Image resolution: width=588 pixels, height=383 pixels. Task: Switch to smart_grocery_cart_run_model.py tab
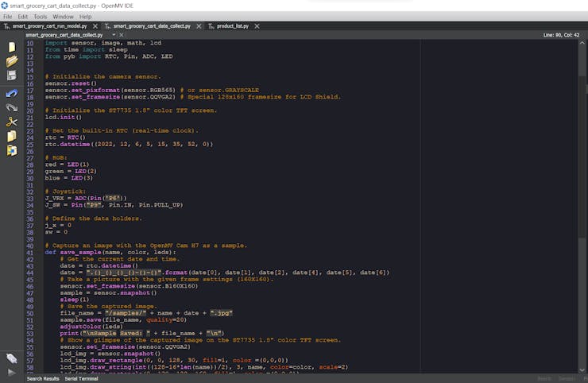[49, 26]
